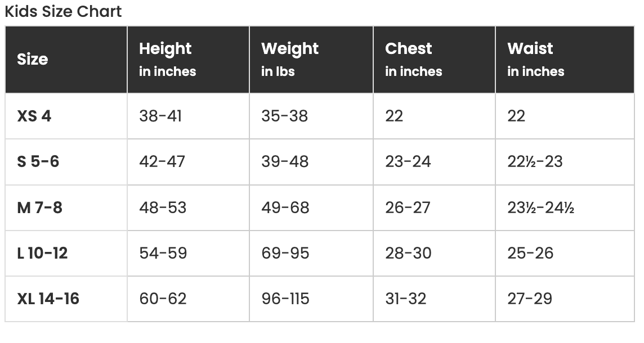Image resolution: width=644 pixels, height=343 pixels.
Task: Select the M 7-8 size label
Action: tap(40, 207)
